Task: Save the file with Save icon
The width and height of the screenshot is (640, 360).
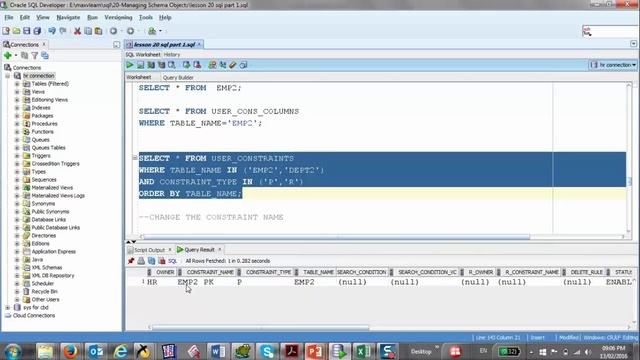Action: tap(27, 31)
